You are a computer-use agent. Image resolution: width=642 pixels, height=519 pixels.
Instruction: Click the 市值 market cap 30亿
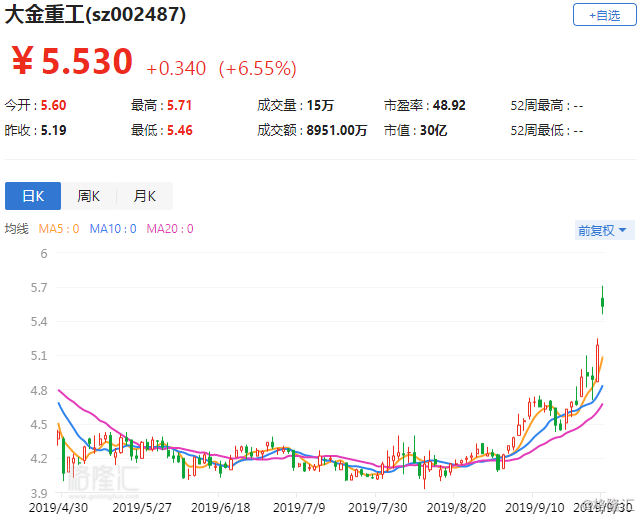pyautogui.click(x=434, y=131)
